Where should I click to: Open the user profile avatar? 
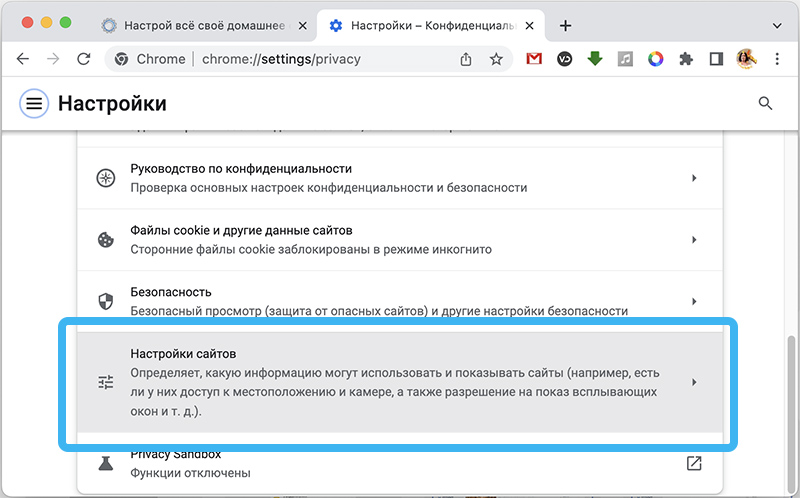pyautogui.click(x=746, y=59)
